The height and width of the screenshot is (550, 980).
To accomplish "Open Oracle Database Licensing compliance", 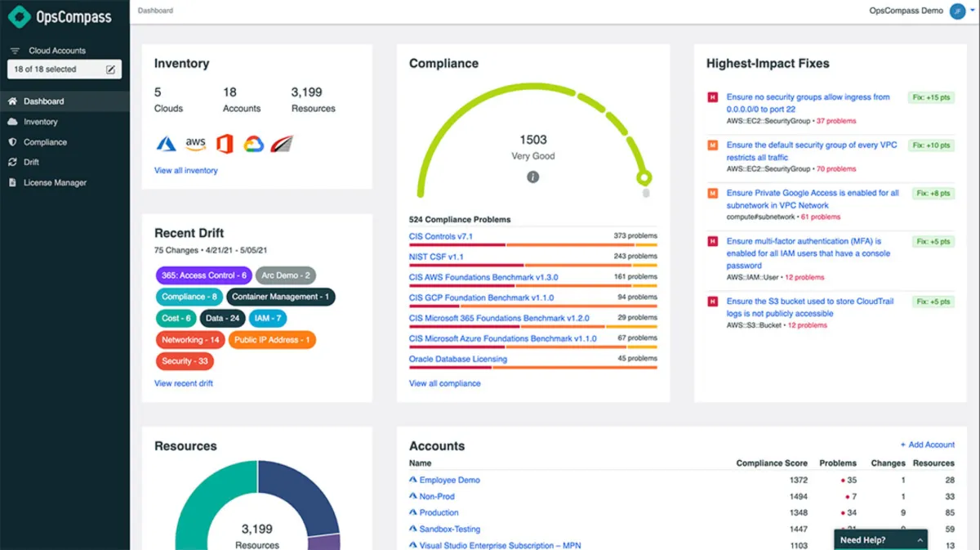I will pos(458,359).
